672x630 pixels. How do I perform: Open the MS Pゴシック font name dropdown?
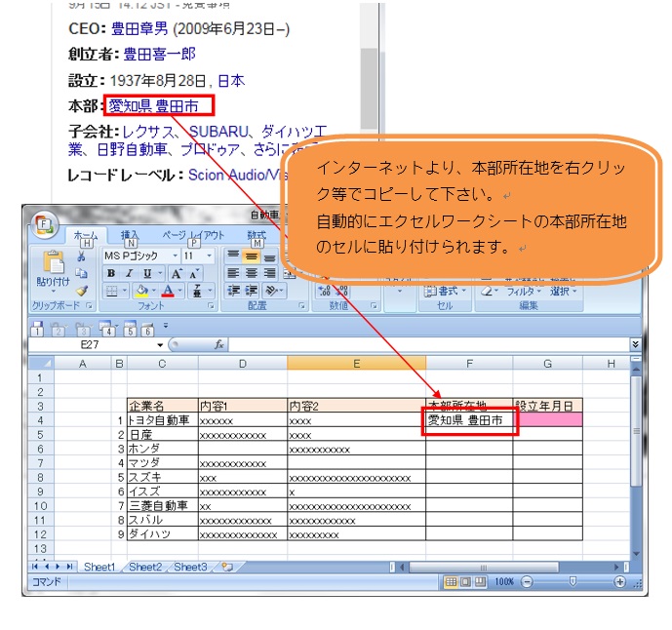176,256
